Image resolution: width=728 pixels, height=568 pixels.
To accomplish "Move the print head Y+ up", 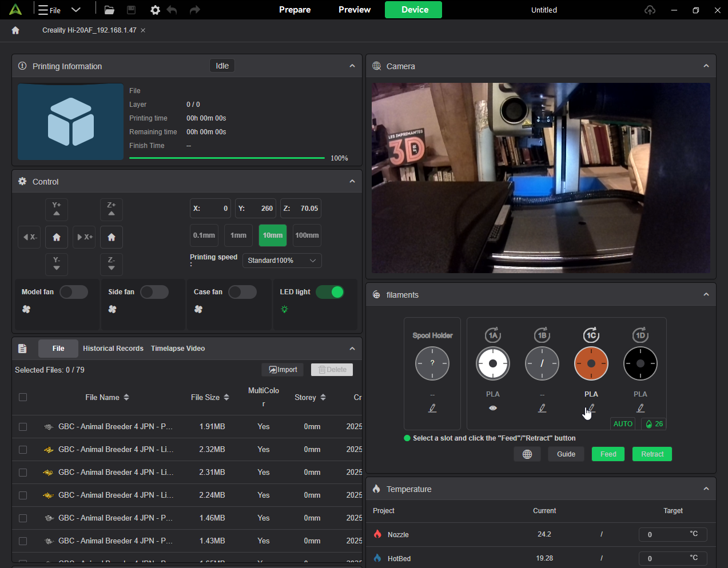I will pos(57,209).
